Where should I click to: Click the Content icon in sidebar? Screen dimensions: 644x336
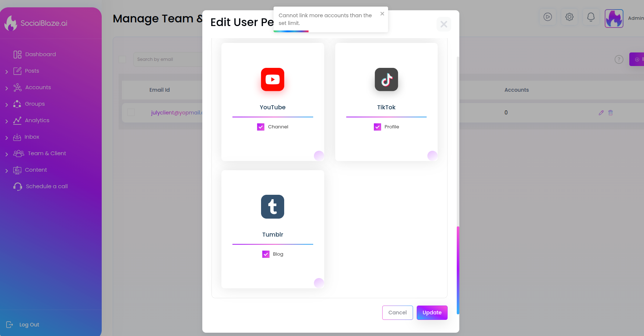pyautogui.click(x=17, y=170)
